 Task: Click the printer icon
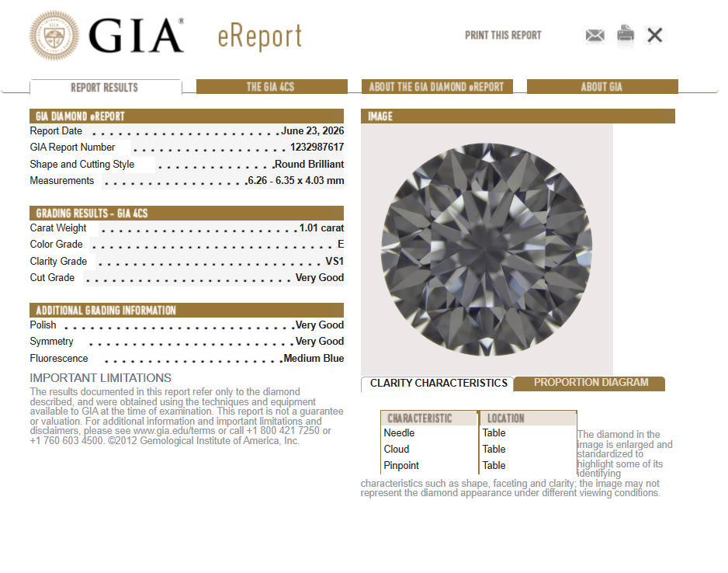[x=626, y=34]
